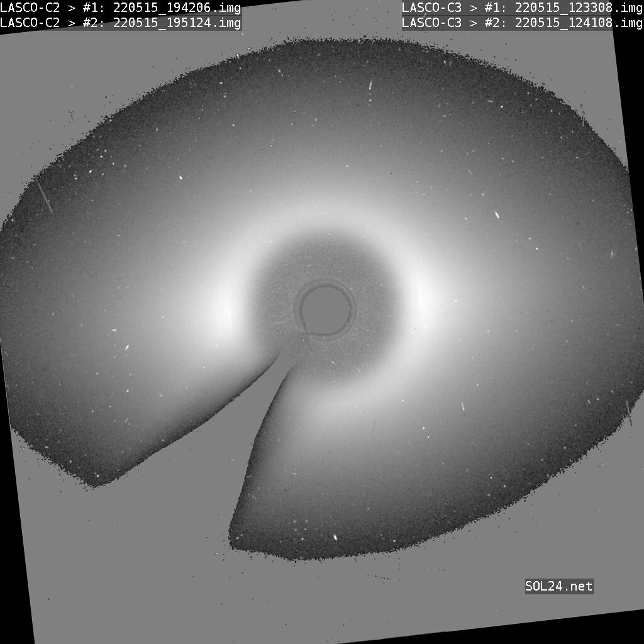Click the bright elongated speck near corona's bottom edge

coord(335,537)
